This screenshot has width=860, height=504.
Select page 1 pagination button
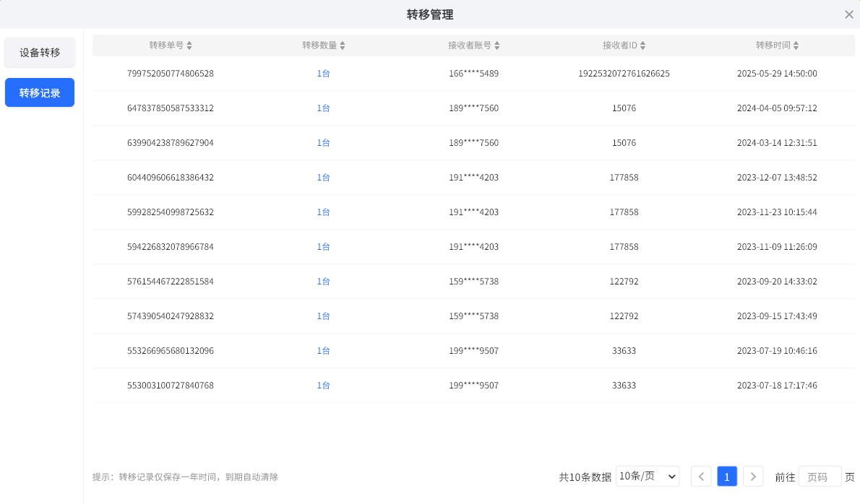tap(727, 477)
